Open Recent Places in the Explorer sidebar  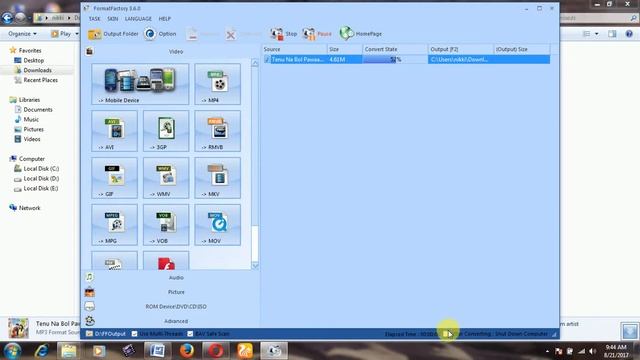tap(40, 80)
